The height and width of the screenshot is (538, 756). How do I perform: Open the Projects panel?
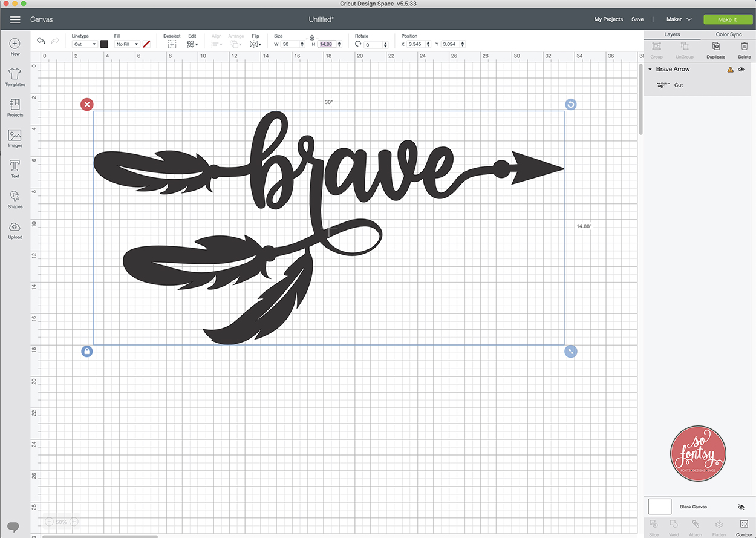pos(15,108)
